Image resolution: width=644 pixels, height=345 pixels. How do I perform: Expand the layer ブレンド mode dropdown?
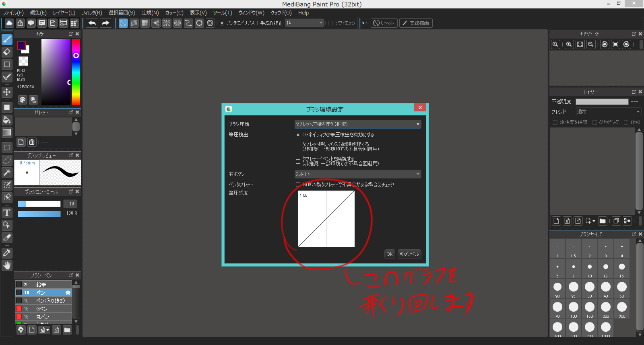tap(608, 112)
